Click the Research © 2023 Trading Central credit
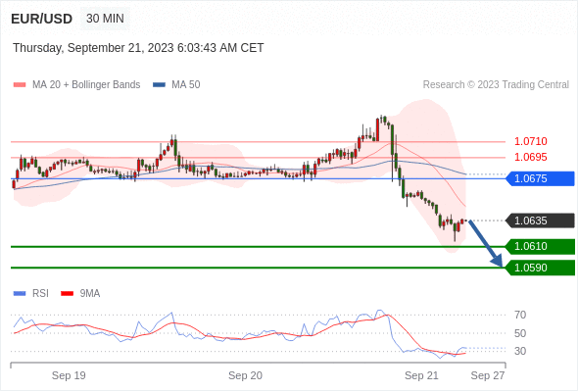 (x=496, y=85)
